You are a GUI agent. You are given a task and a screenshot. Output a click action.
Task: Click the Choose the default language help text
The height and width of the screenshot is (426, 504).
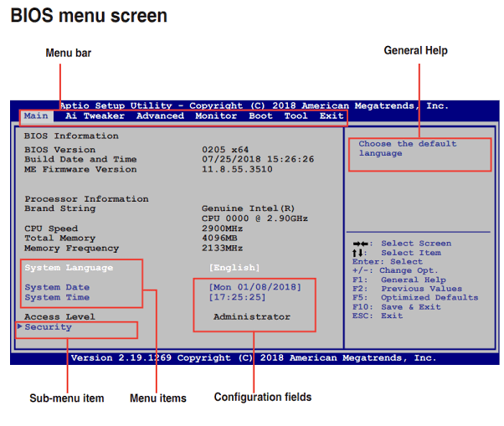coord(408,148)
